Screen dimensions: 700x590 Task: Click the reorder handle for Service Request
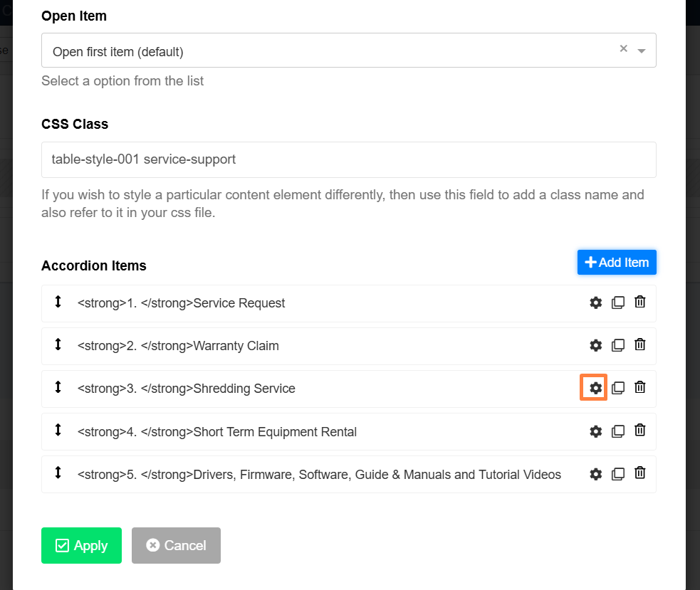coord(58,302)
